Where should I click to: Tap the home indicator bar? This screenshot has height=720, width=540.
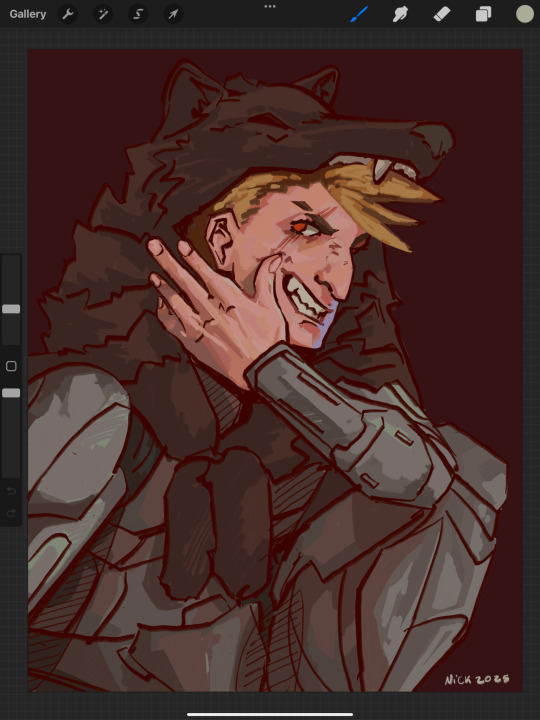point(270,714)
